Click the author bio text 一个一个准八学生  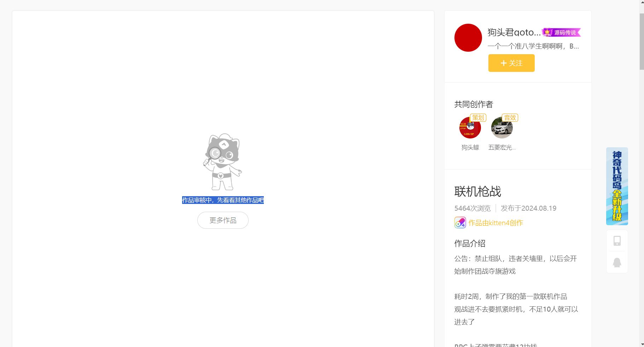tap(533, 46)
